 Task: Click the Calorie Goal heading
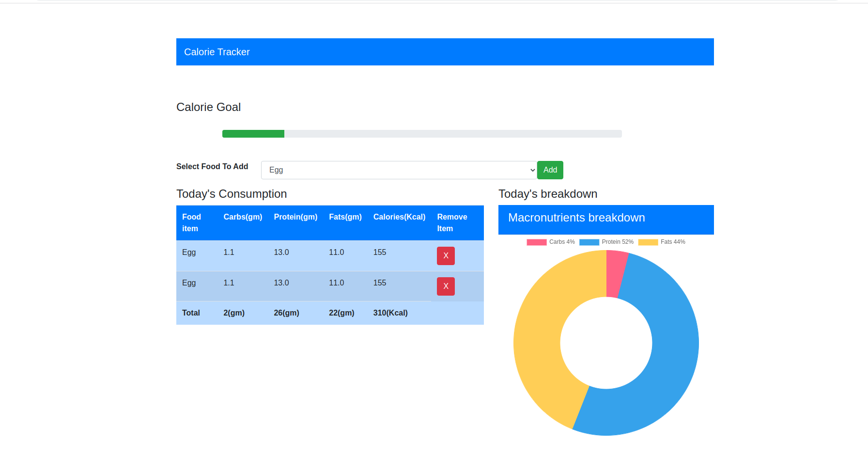tap(208, 107)
